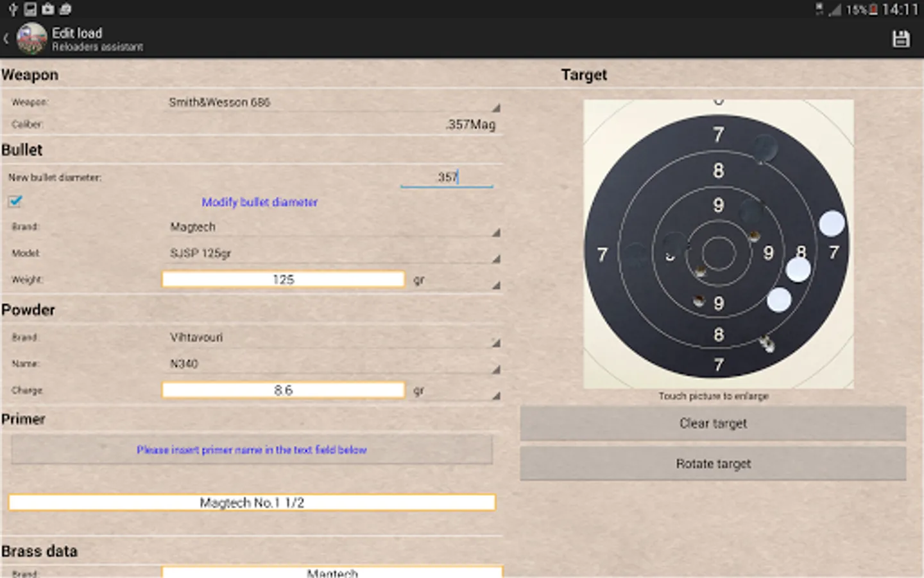
Task: Go back using the app logo icon
Action: point(31,39)
